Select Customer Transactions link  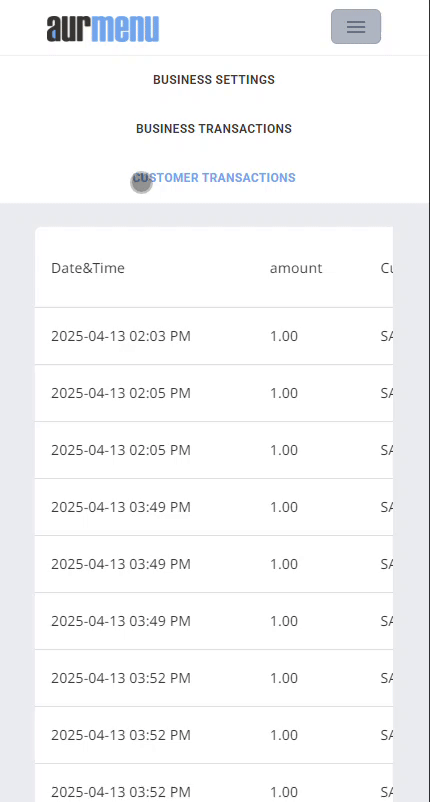tap(214, 177)
